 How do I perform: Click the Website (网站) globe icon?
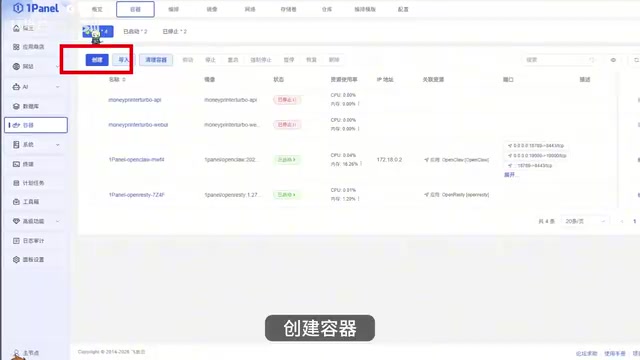pos(16,66)
